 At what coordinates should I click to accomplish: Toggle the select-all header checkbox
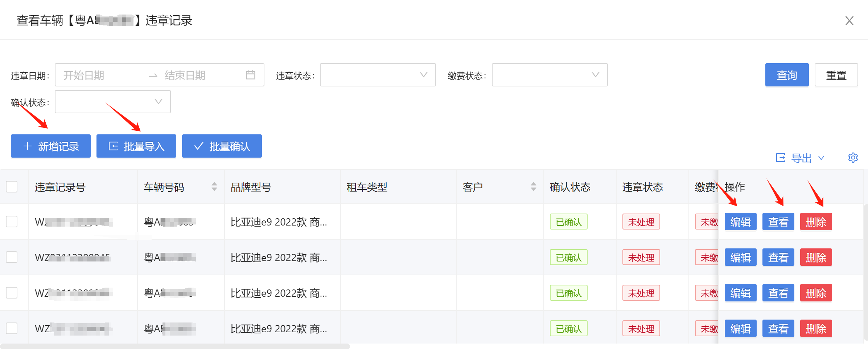(12, 187)
